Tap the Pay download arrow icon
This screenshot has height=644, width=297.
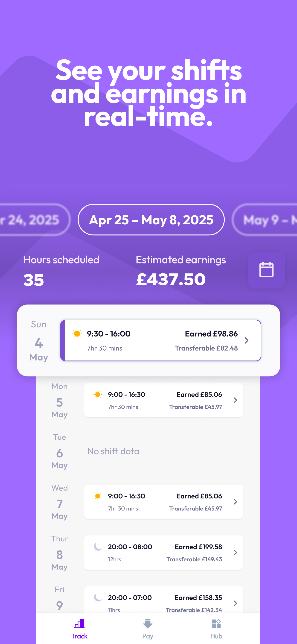point(148,624)
